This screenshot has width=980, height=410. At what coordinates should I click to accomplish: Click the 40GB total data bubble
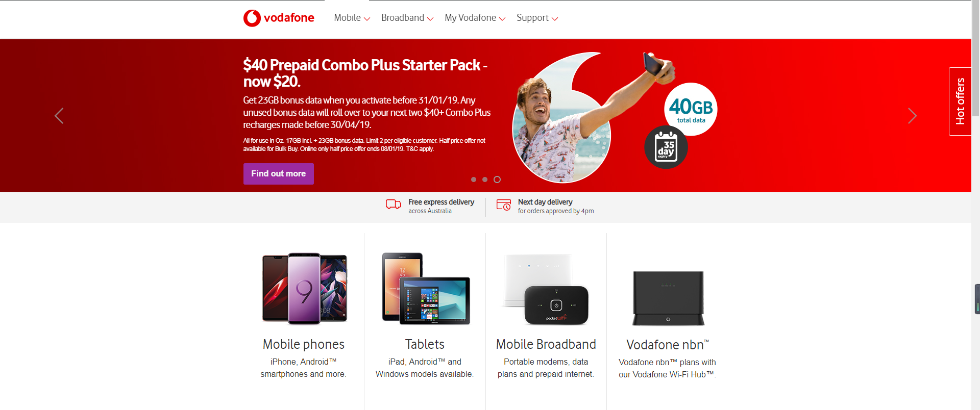coord(691,109)
